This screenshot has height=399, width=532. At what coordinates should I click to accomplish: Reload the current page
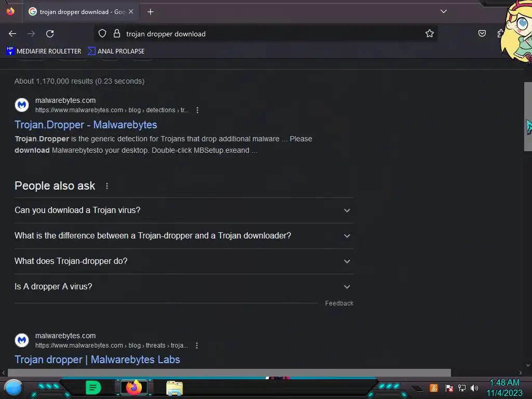[50, 34]
